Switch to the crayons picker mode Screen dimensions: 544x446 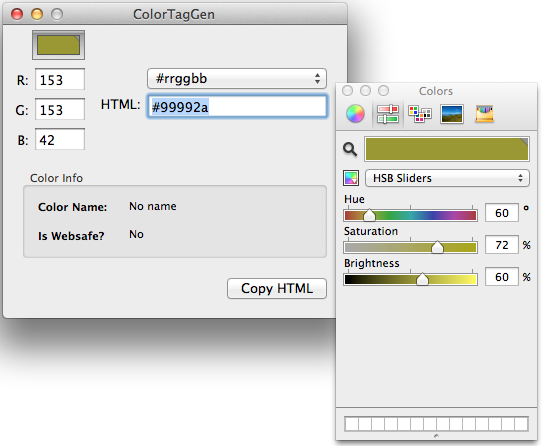point(484,114)
